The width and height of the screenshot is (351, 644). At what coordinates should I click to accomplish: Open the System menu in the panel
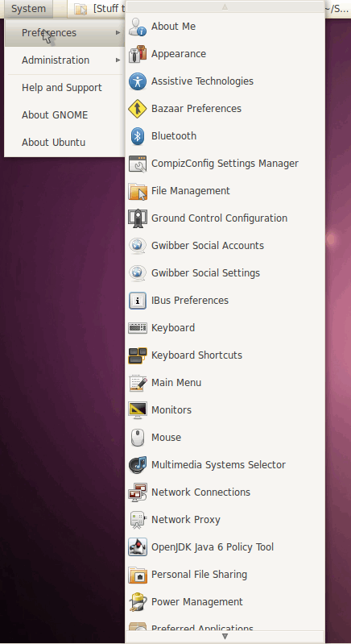[x=28, y=9]
